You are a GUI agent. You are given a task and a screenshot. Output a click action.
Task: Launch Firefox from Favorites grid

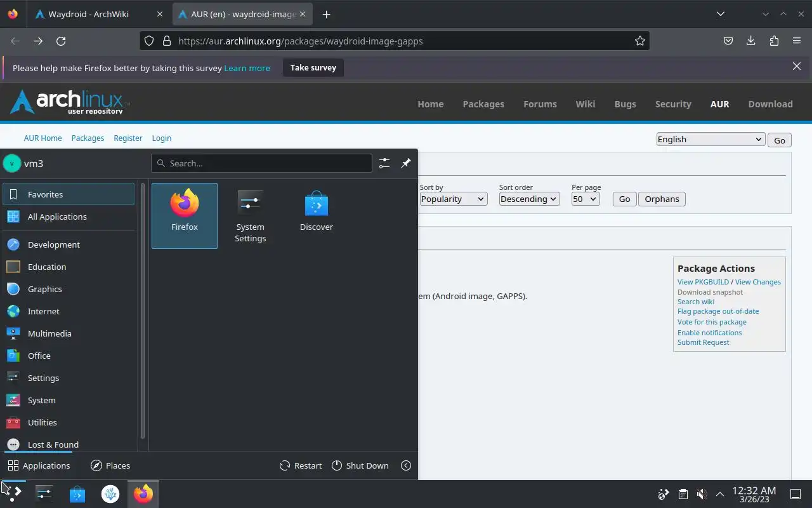point(185,215)
